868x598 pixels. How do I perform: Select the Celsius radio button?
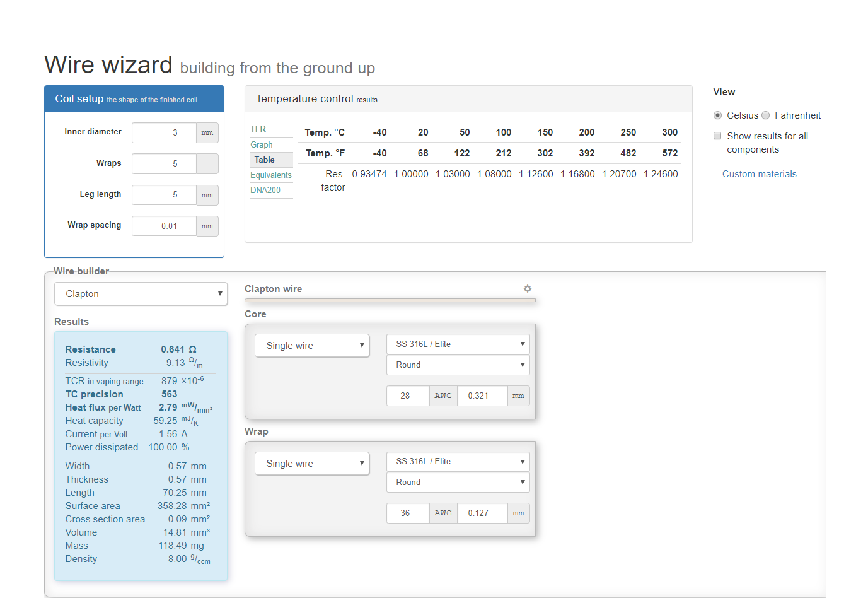717,115
